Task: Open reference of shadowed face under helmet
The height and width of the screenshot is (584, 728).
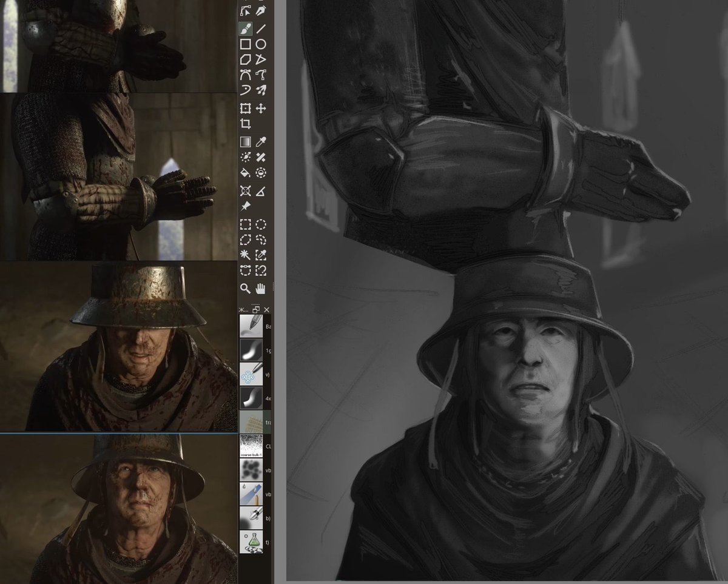Action: pos(118,346)
